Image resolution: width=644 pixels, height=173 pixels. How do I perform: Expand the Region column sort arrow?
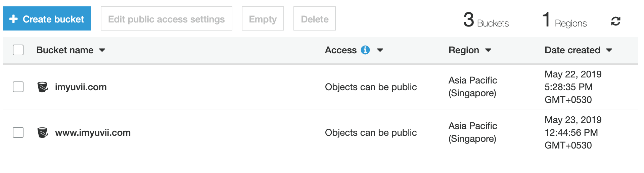coord(488,50)
